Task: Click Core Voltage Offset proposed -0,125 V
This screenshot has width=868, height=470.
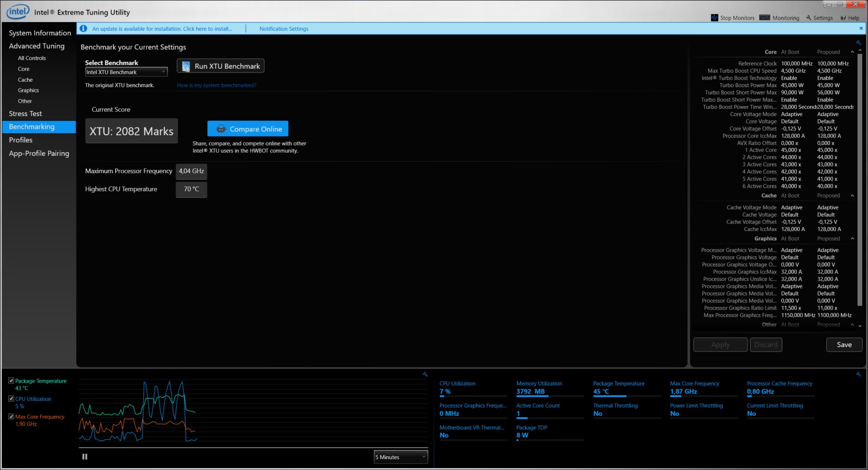Action: (827, 129)
